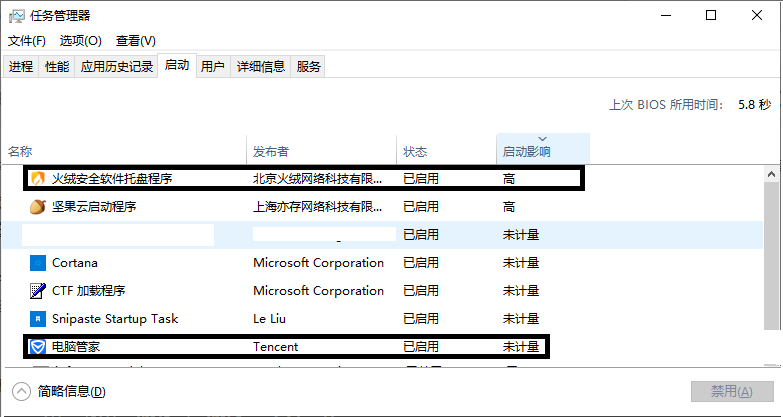783x417 pixels.
Task: Switch to the 进程 tab
Action: coord(20,66)
